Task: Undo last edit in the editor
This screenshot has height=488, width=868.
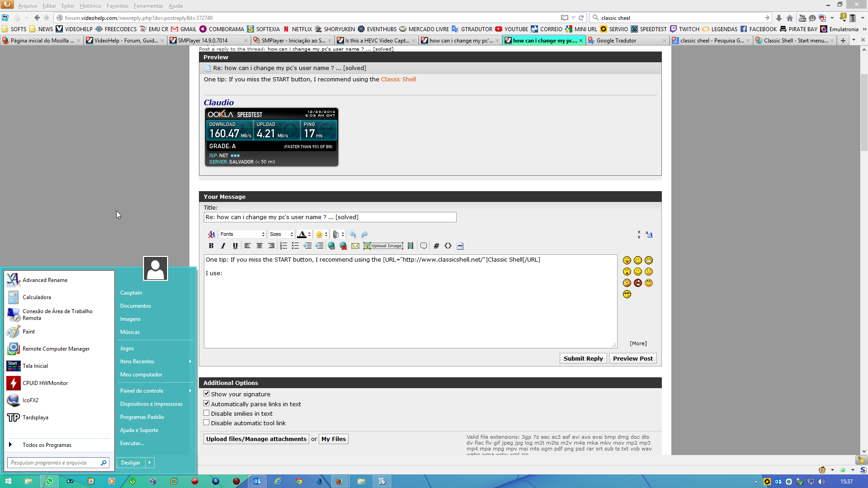Action: (353, 234)
